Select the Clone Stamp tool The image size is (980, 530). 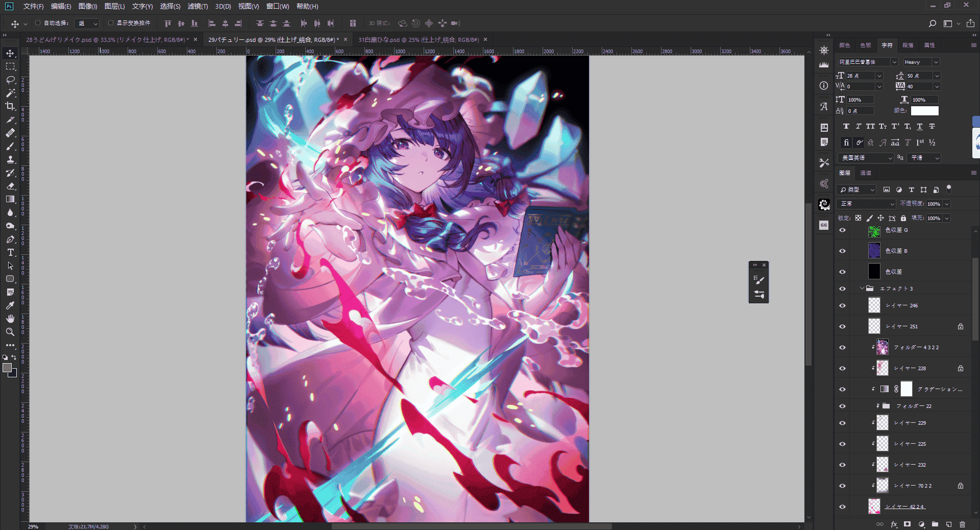point(10,160)
